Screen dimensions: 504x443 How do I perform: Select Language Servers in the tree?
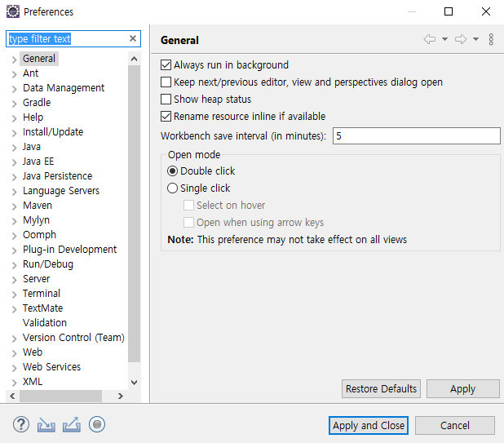pos(61,191)
